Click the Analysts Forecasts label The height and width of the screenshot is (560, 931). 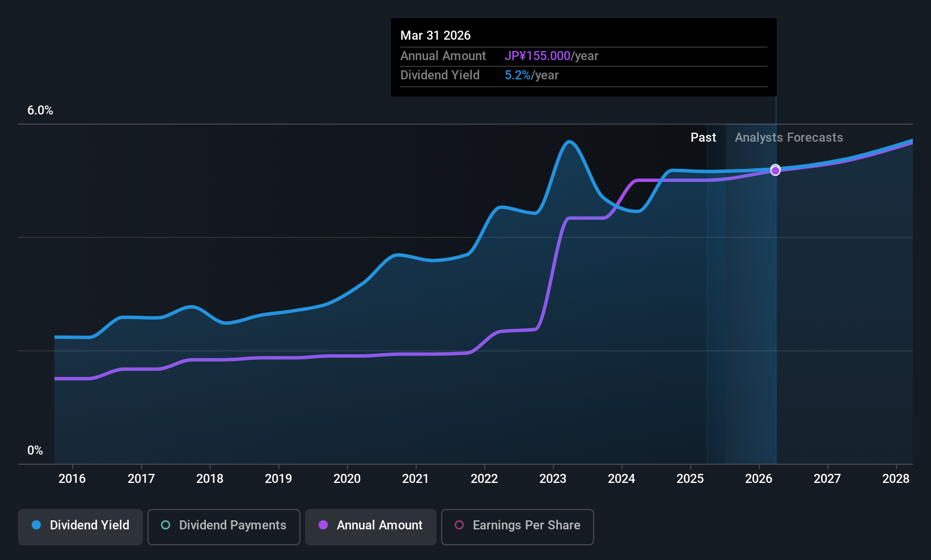point(789,138)
